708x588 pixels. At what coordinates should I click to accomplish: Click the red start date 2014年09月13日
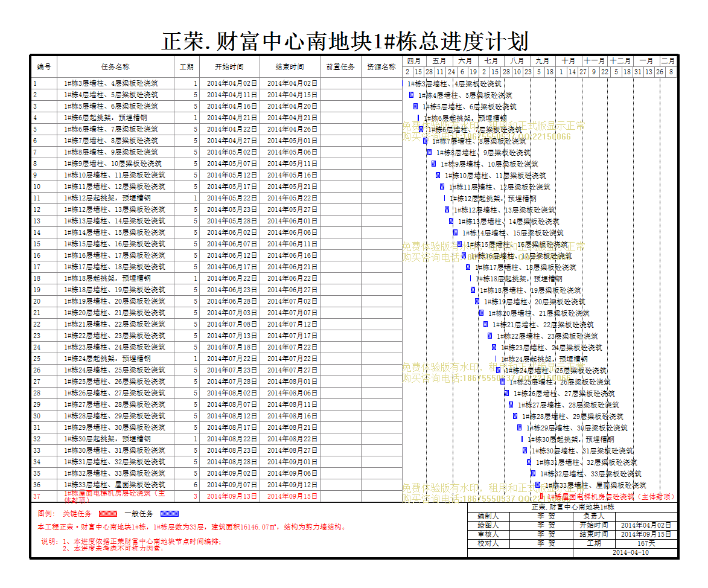(x=232, y=496)
